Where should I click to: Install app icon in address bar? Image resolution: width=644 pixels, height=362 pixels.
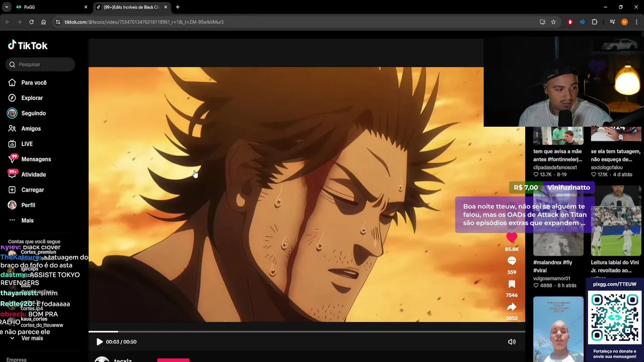[x=542, y=22]
